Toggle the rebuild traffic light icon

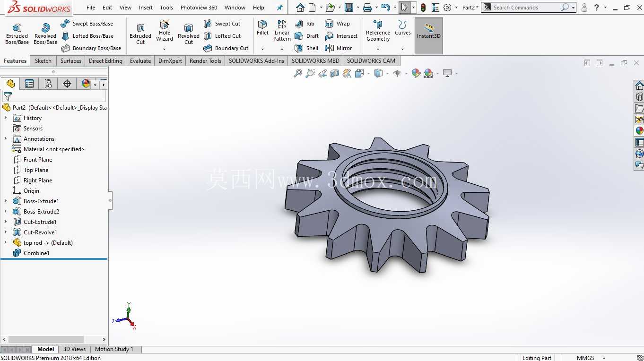point(423,8)
